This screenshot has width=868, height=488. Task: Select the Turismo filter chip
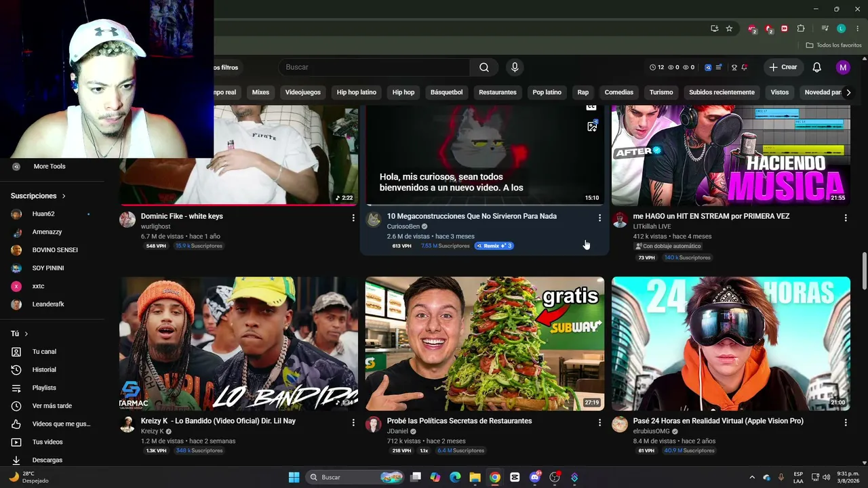pos(661,92)
